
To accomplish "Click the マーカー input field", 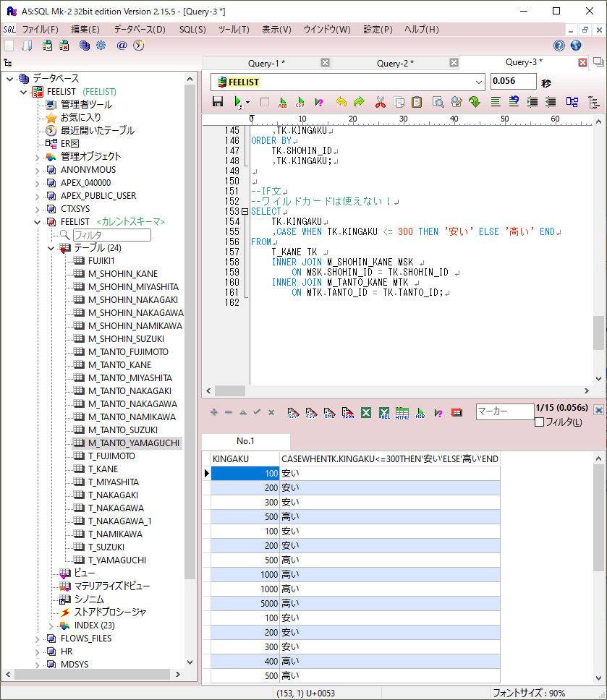I will (x=504, y=412).
